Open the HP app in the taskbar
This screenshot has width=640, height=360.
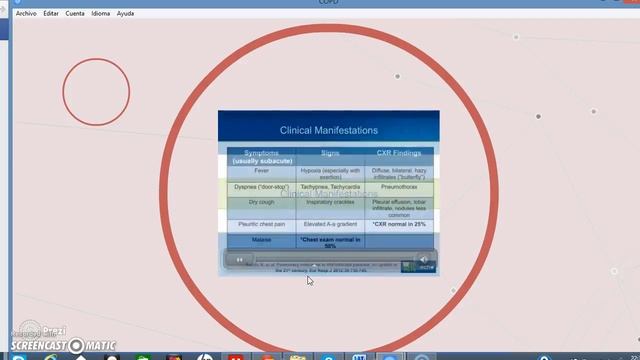click(x=205, y=357)
